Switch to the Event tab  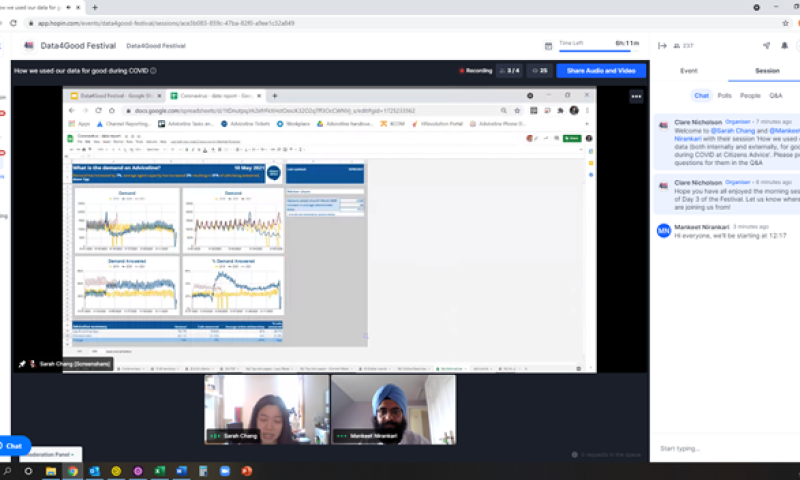coord(689,71)
